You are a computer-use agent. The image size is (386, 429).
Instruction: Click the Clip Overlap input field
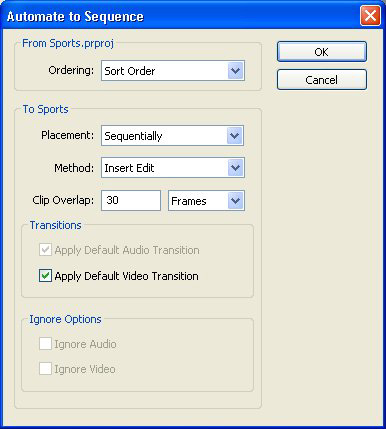tap(131, 200)
